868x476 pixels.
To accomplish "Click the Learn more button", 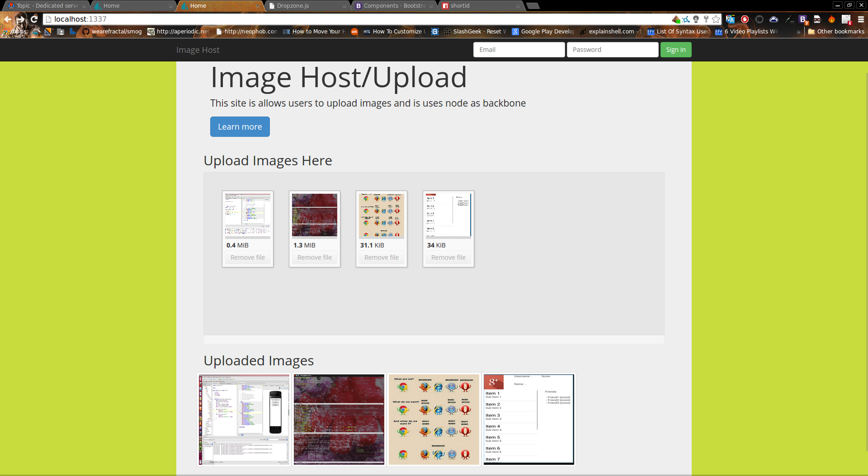I will [240, 127].
